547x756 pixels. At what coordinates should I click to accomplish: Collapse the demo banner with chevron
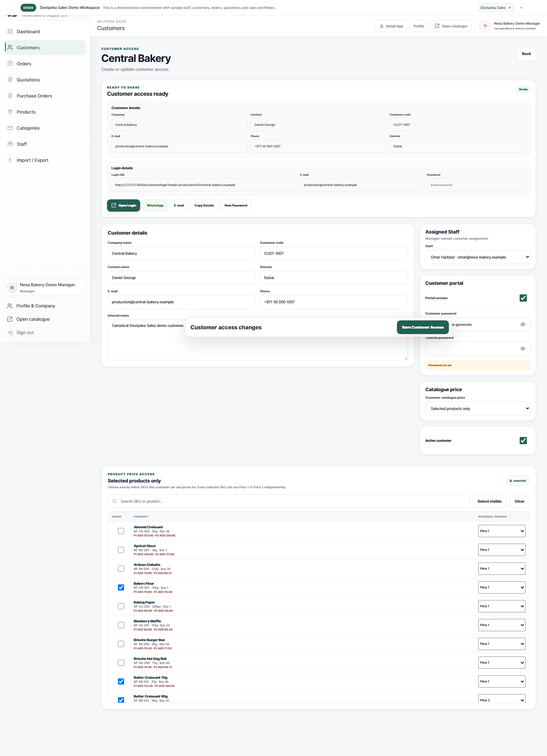[x=521, y=8]
